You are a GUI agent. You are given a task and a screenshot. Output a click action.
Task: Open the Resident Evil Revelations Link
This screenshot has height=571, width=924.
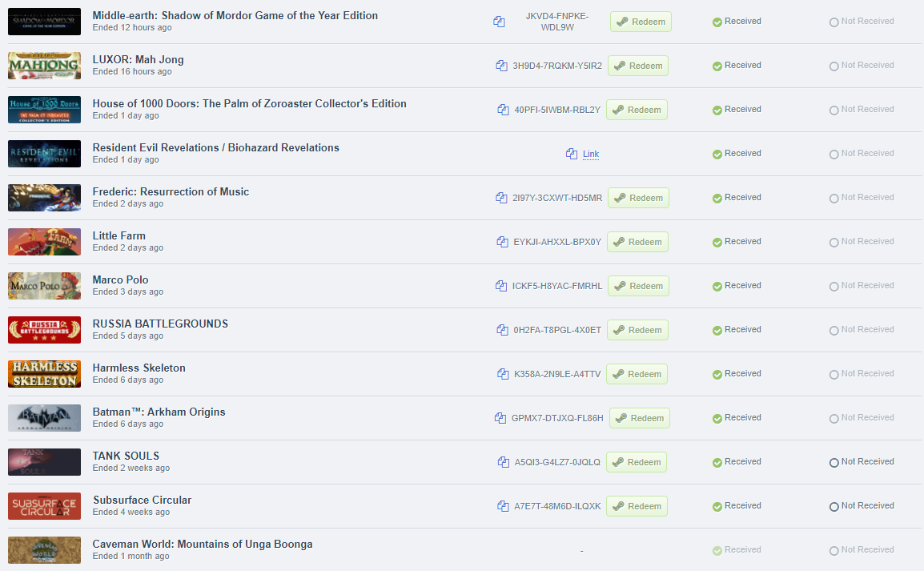coord(590,154)
